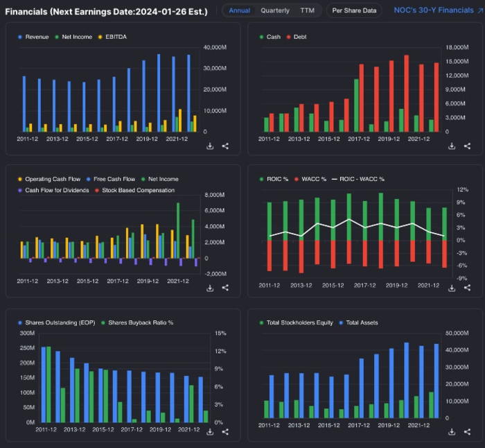
Task: Download the Cash and Debt chart
Action: click(x=452, y=146)
